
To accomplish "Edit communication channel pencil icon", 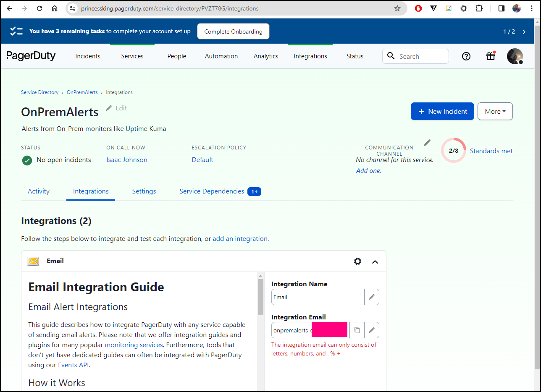I will pos(427,143).
